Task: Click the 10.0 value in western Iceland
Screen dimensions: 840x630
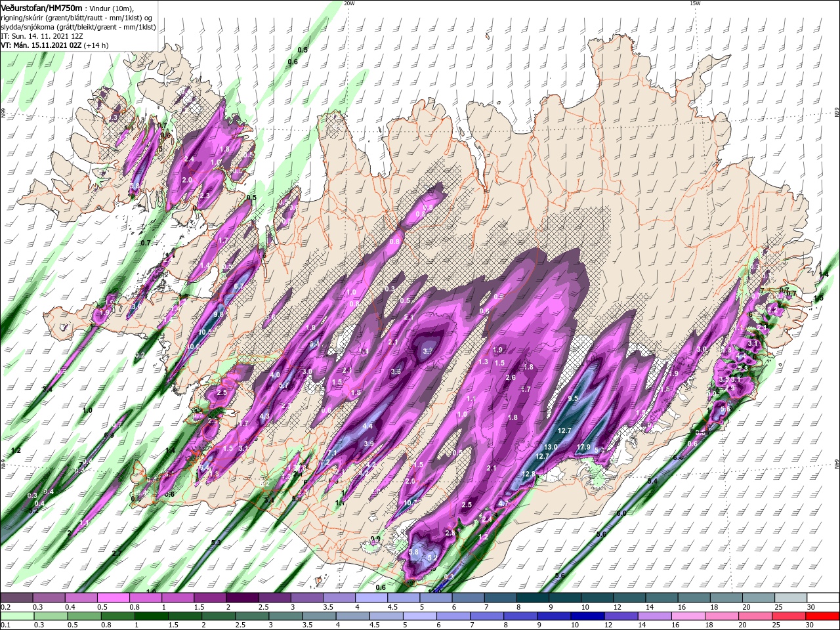Action: [194, 346]
